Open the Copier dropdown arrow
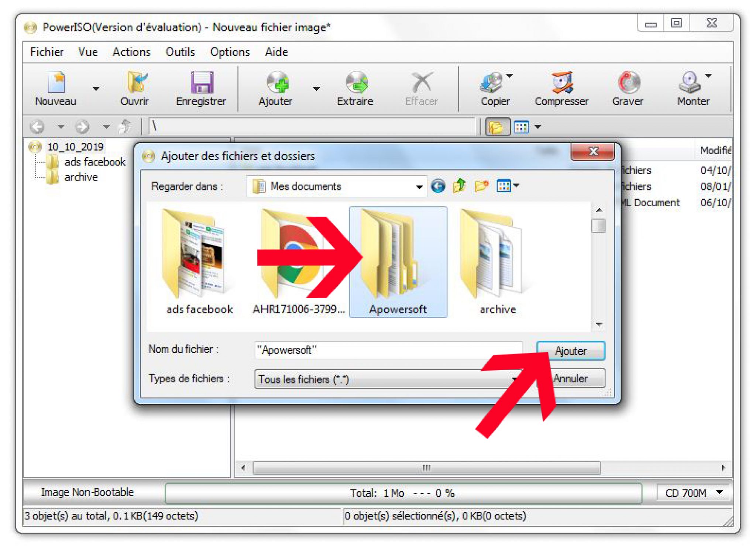This screenshot has width=756, height=547. pyautogui.click(x=510, y=76)
